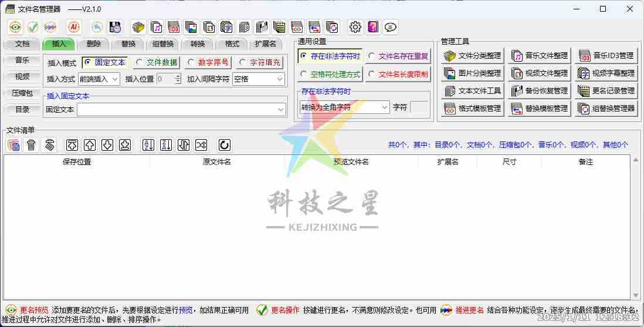Select 存在非法字符时 radio option
The image size is (644, 327).
(330, 56)
